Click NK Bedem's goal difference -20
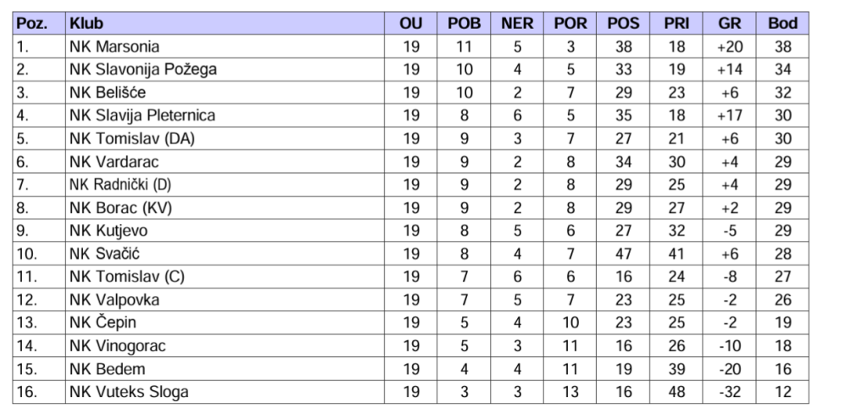Image resolution: width=868 pixels, height=408 pixels. [x=729, y=368]
